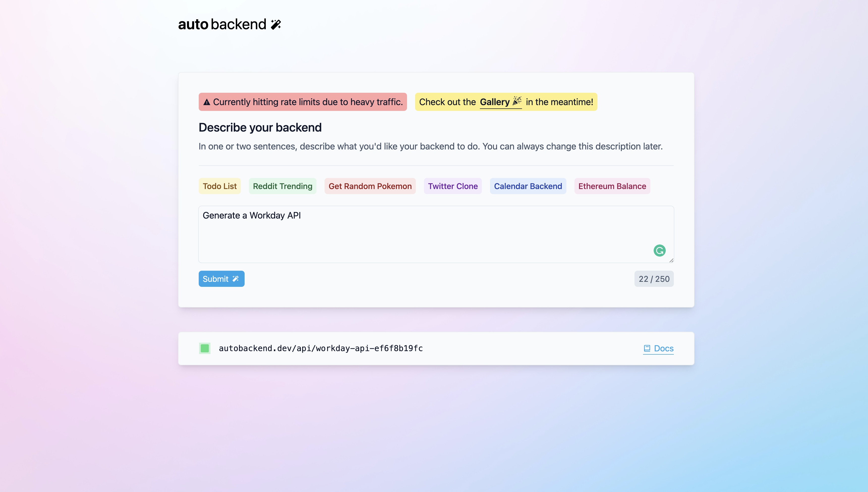Select the Ethereum Balance example tag
This screenshot has width=868, height=492.
pos(612,185)
